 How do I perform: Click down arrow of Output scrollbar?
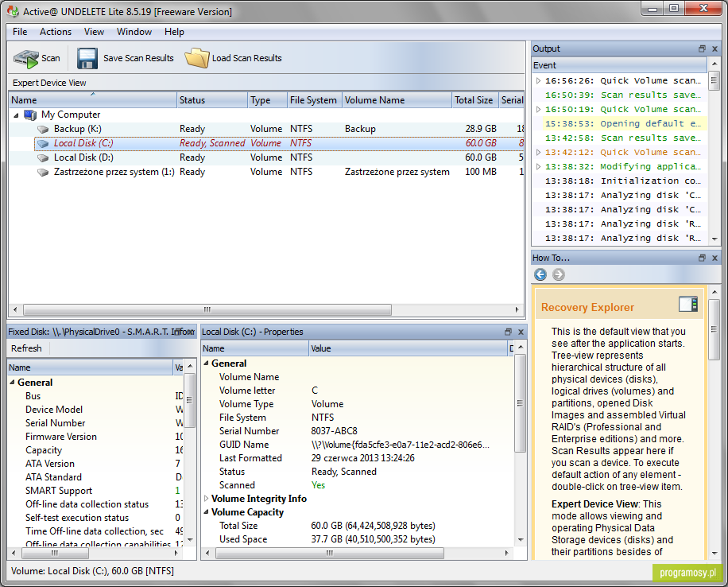coord(714,239)
